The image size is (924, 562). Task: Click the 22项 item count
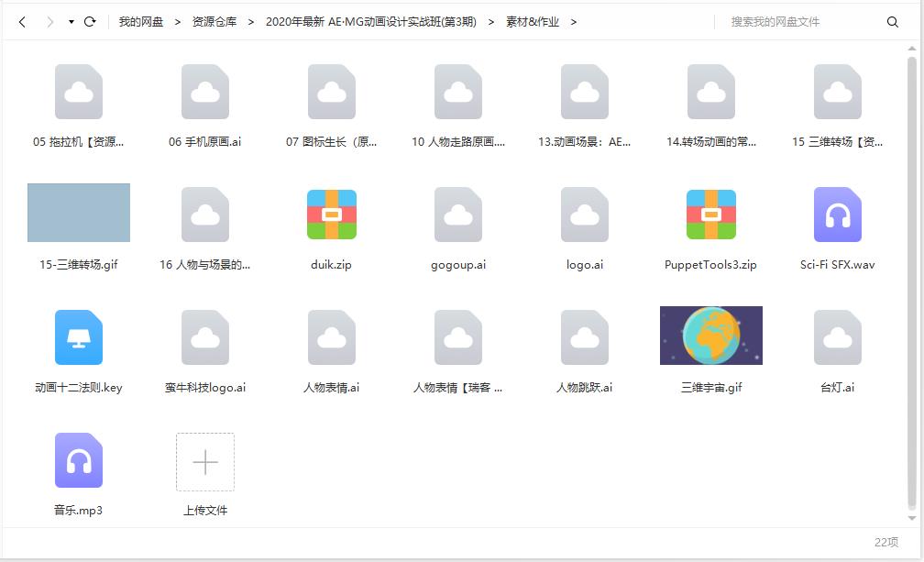coord(886,542)
